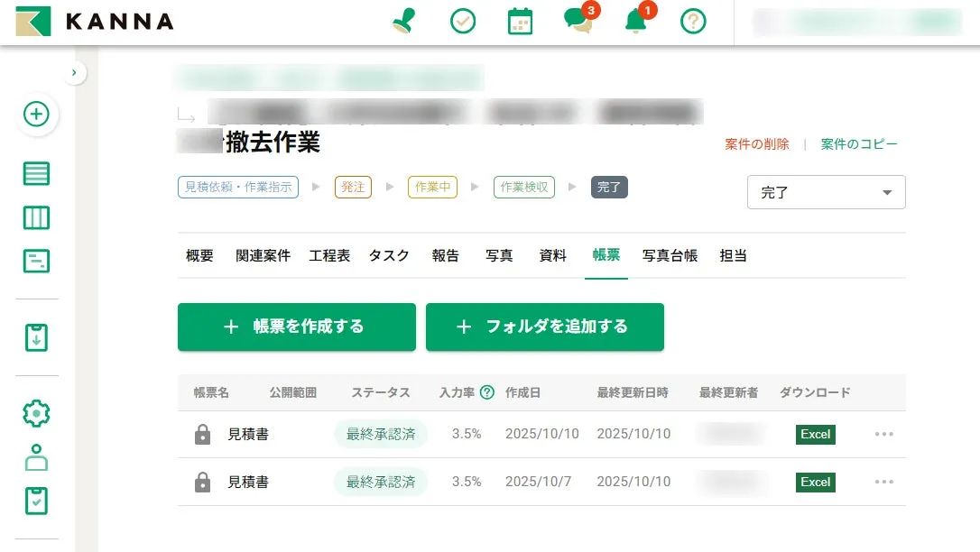Open the notification bell icon
This screenshot has height=552, width=980.
click(x=634, y=22)
